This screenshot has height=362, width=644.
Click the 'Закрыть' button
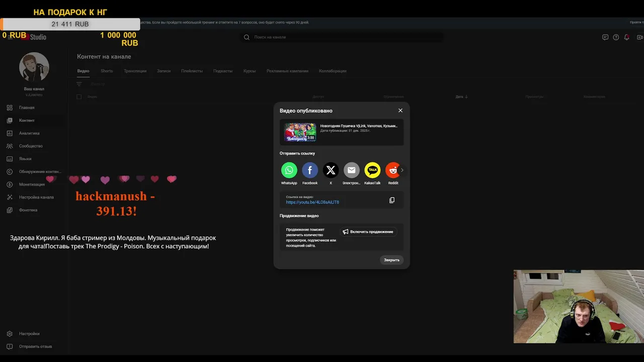tap(391, 260)
